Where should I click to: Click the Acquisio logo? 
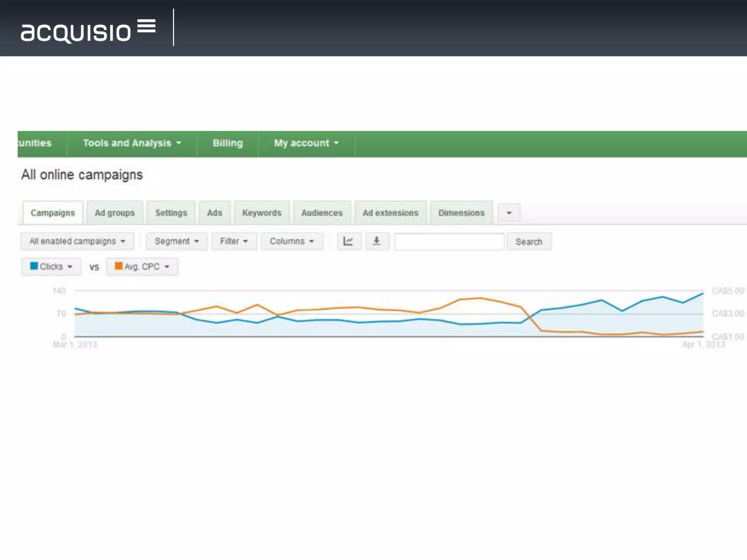pyautogui.click(x=76, y=32)
